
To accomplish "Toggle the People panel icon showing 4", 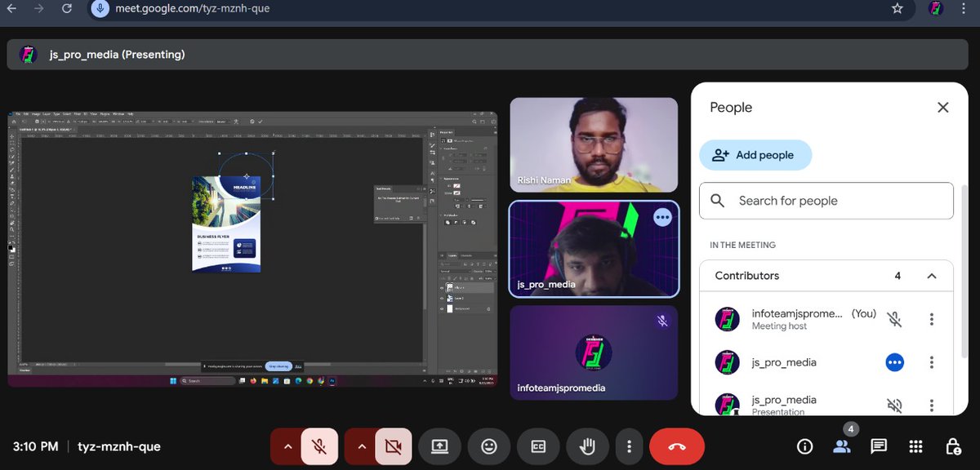I will point(841,446).
